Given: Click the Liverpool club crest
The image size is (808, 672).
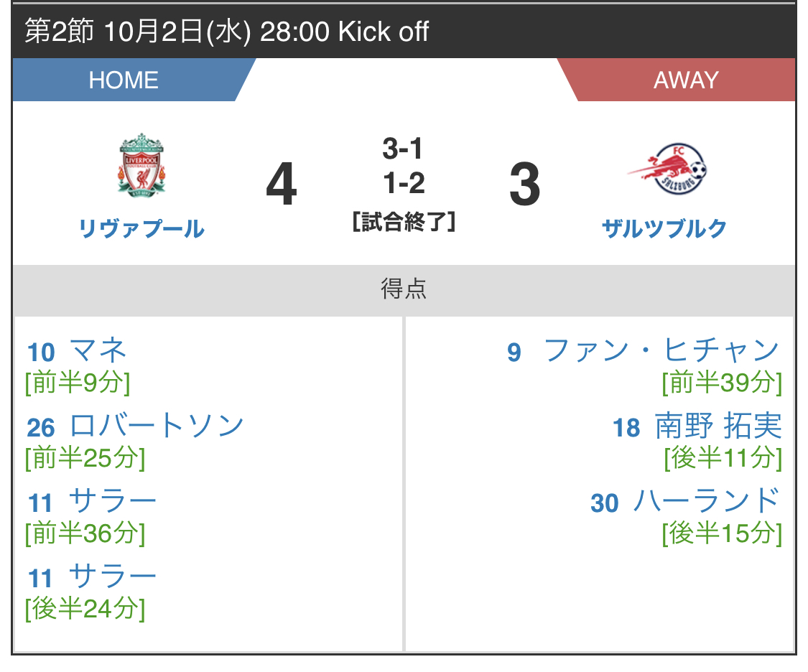Looking at the screenshot, I should (141, 166).
